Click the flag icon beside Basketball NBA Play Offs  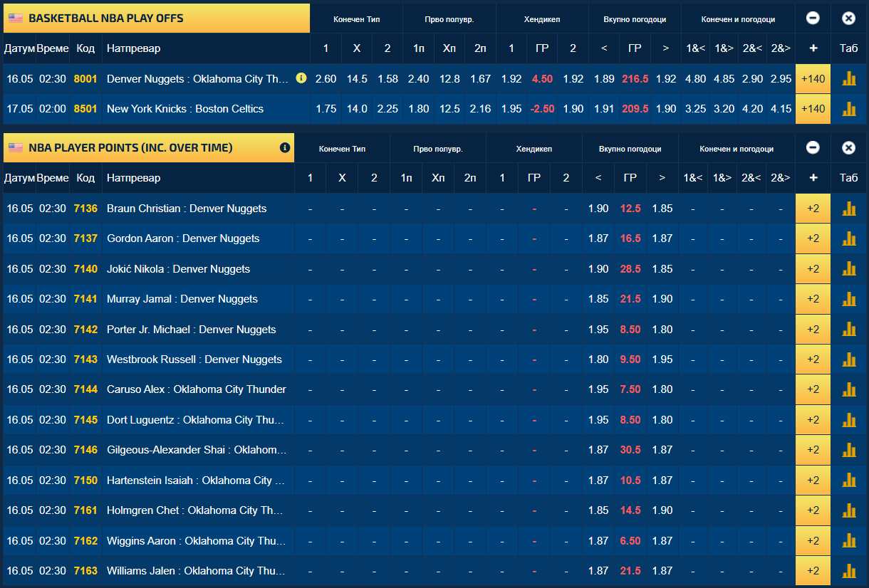pyautogui.click(x=16, y=19)
